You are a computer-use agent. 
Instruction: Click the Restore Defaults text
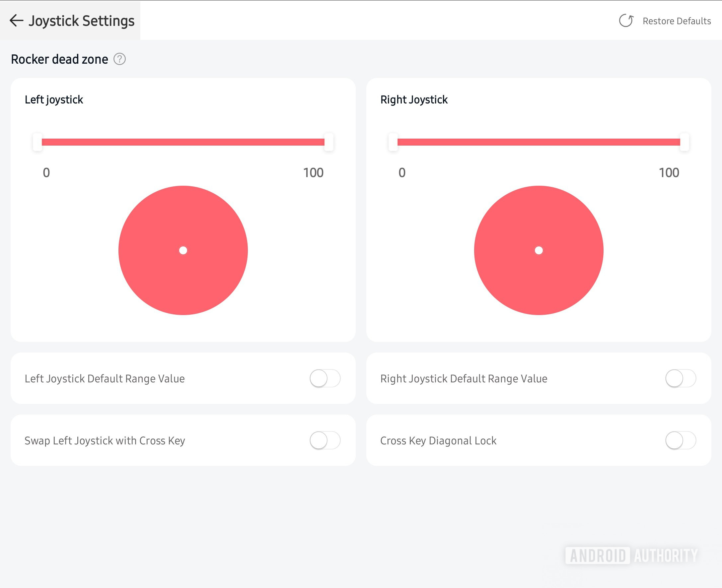pos(677,21)
